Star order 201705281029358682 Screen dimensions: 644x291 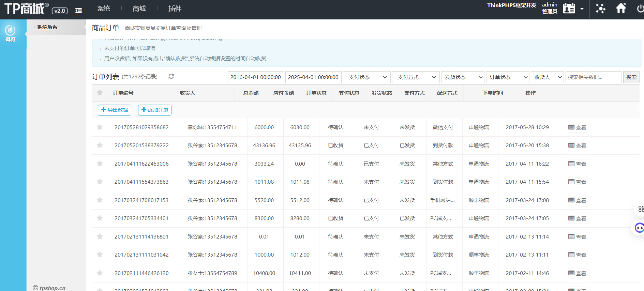point(100,127)
